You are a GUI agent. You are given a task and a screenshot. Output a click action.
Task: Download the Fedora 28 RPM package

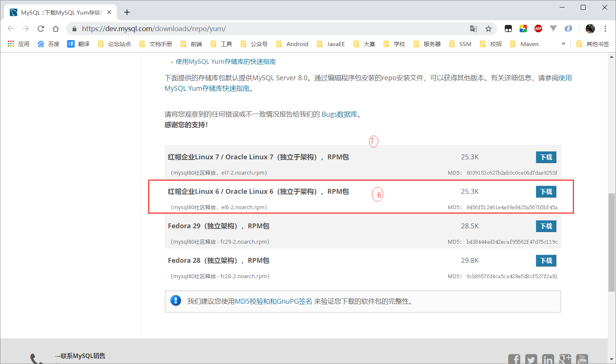pyautogui.click(x=546, y=261)
